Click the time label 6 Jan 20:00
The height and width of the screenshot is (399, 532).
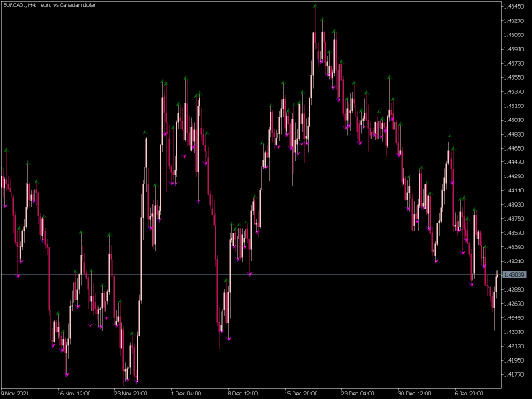pos(470,394)
